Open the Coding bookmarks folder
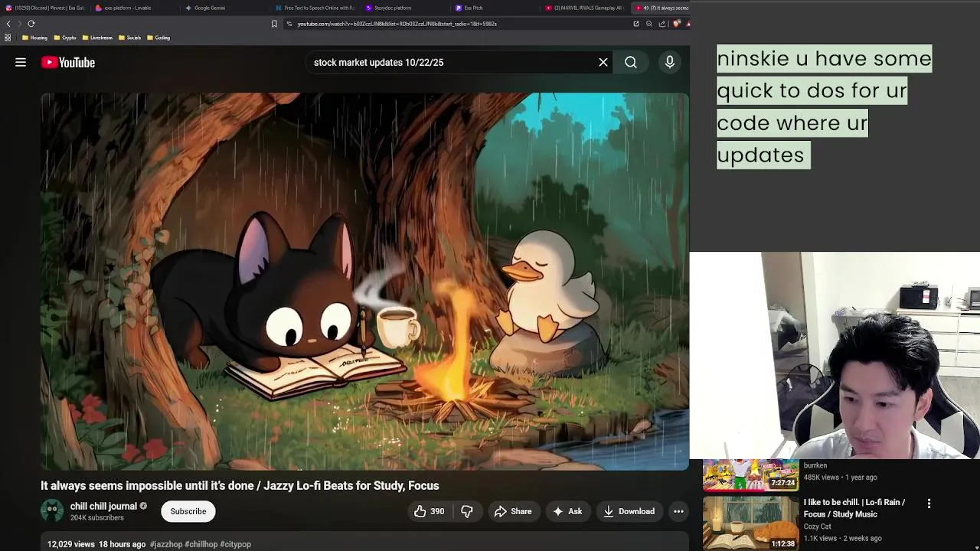 click(x=158, y=37)
